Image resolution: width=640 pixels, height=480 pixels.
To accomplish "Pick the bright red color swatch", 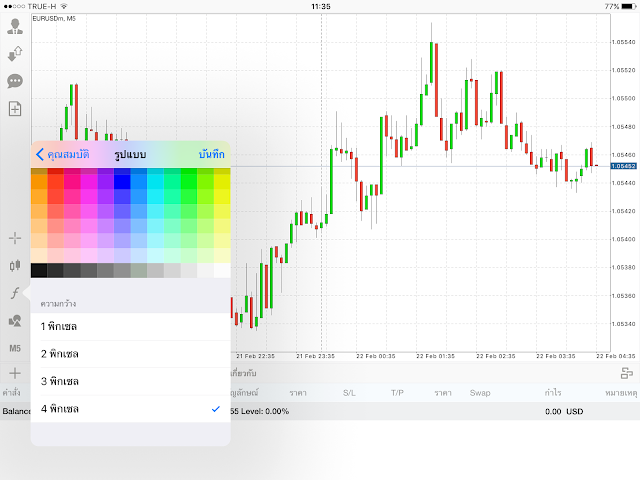I will pos(56,182).
